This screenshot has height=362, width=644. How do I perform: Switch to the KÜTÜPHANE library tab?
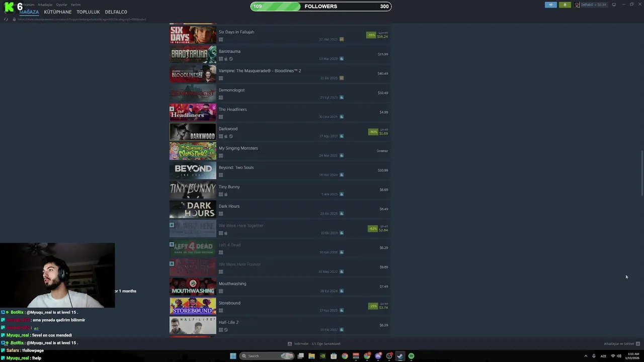point(58,12)
